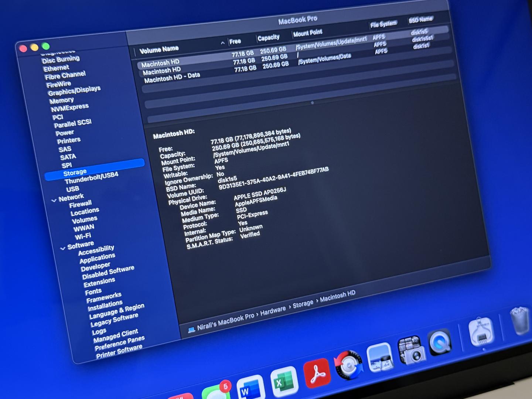Select SPI in the sidebar
The height and width of the screenshot is (399, 532).
66,166
